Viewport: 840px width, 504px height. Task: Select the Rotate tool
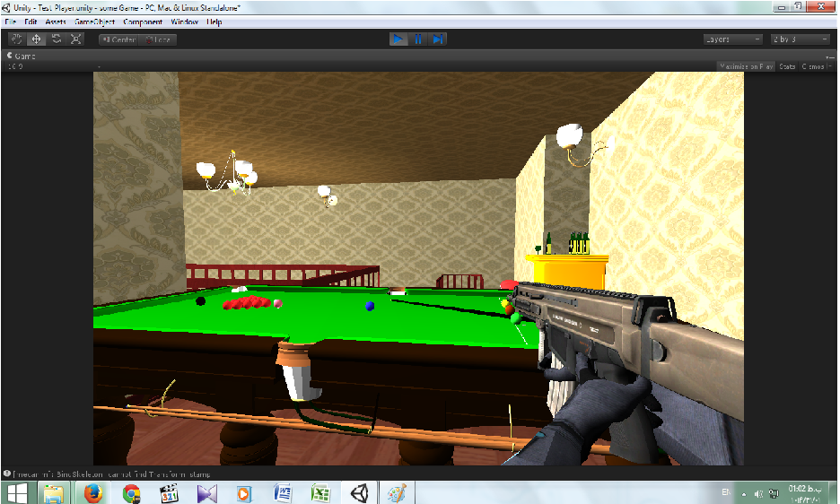pos(57,39)
